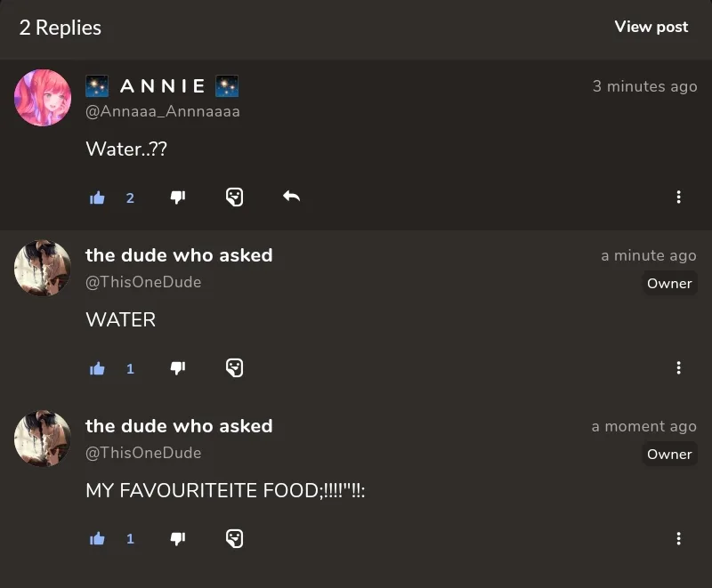Dislike the "MY FAVOURITEITE FOOD" reply

tap(178, 538)
